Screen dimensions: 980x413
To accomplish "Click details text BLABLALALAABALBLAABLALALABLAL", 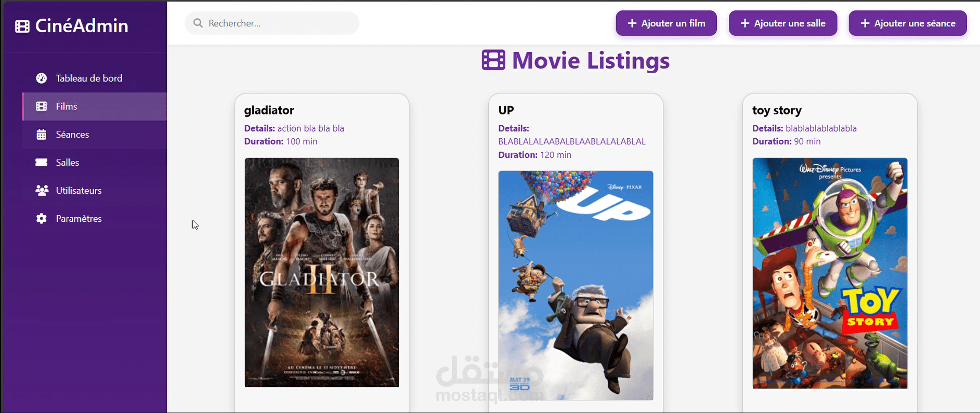I will click(572, 141).
